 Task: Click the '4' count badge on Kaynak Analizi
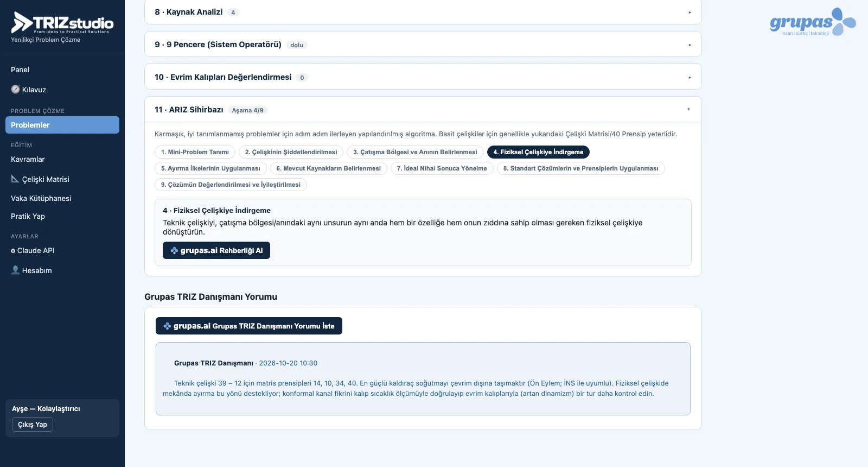click(x=233, y=12)
